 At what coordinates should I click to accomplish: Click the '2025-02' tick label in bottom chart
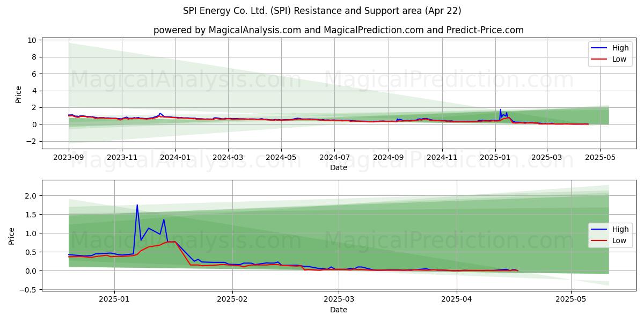(232, 300)
